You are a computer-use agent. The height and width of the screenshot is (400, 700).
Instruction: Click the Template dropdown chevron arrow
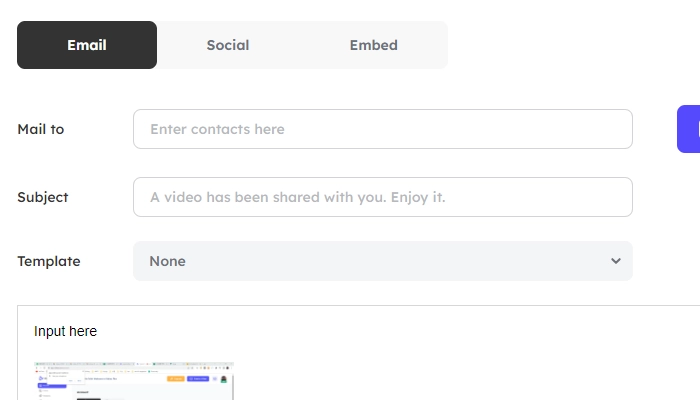615,261
